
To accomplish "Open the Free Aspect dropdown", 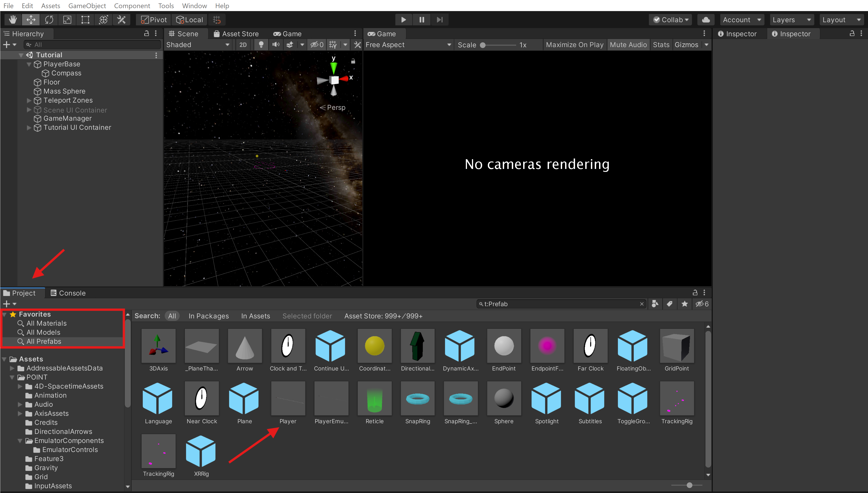I will coord(408,45).
